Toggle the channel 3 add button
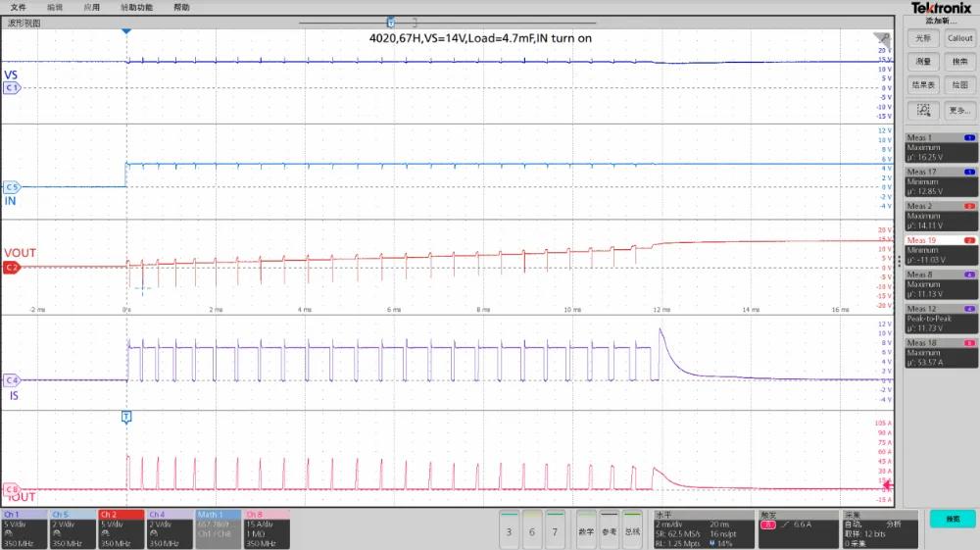This screenshot has width=980, height=550. click(x=509, y=529)
